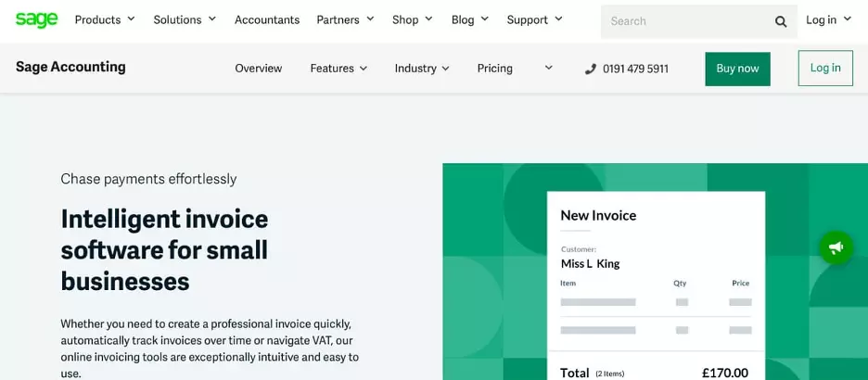This screenshot has width=868, height=380.
Task: Click the 'Miss L King' customer name
Action: [590, 264]
